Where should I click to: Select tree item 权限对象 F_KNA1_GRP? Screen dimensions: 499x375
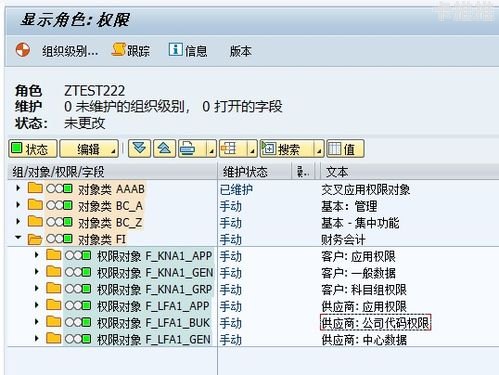[x=154, y=289]
